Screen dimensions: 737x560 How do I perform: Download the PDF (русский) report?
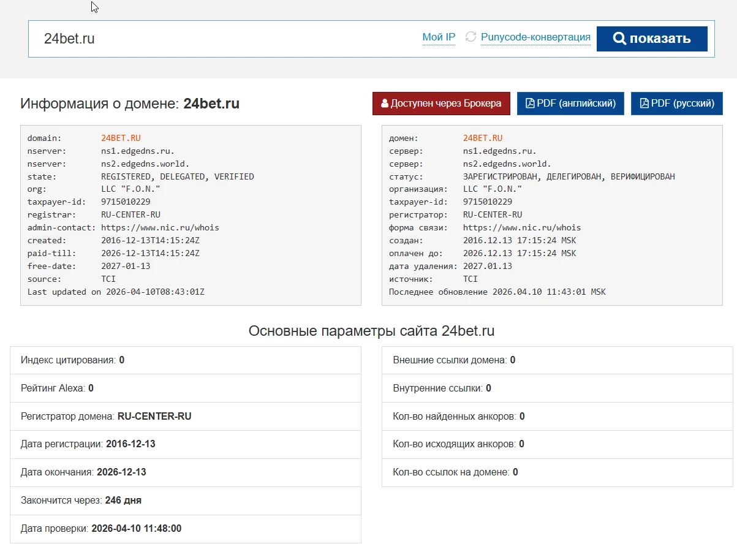pyautogui.click(x=677, y=103)
